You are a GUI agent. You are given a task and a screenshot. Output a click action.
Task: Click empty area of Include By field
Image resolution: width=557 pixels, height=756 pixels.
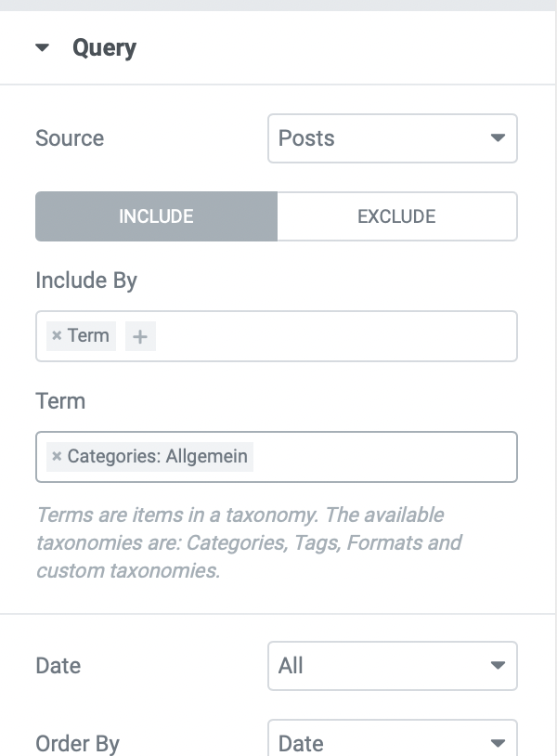pyautogui.click(x=336, y=336)
